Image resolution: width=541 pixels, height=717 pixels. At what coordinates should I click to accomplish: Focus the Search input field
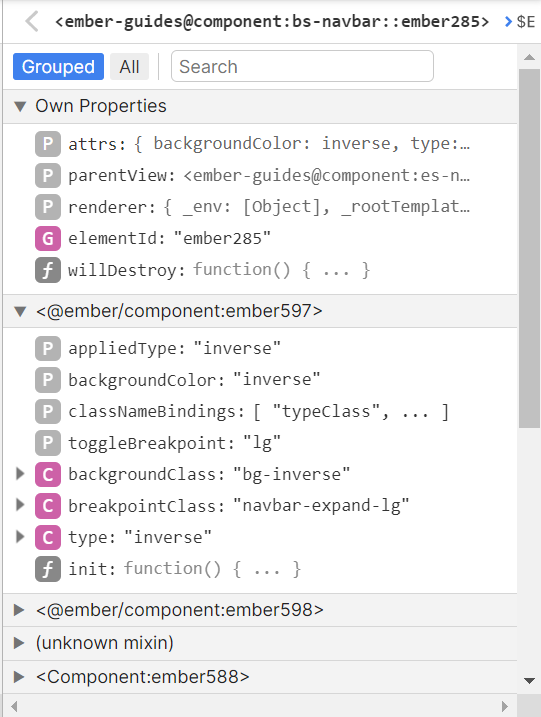(302, 66)
